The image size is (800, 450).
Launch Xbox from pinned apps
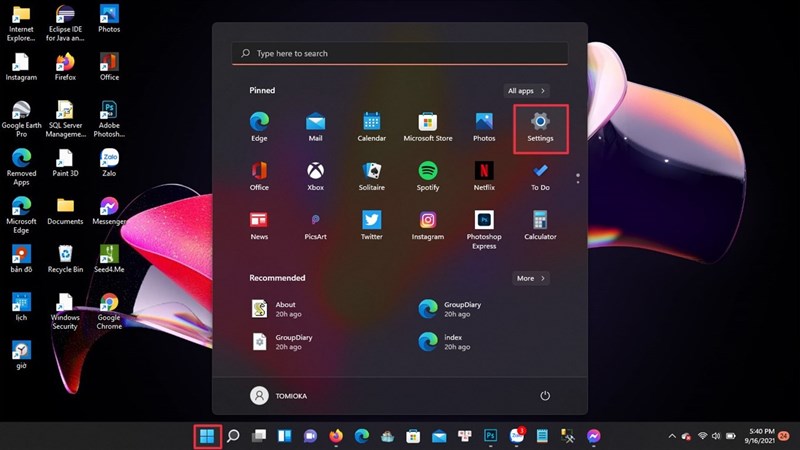click(315, 176)
